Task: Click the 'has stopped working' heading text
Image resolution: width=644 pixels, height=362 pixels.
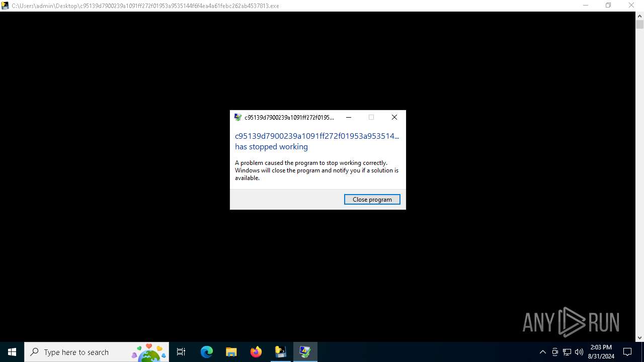Action: coord(271,147)
